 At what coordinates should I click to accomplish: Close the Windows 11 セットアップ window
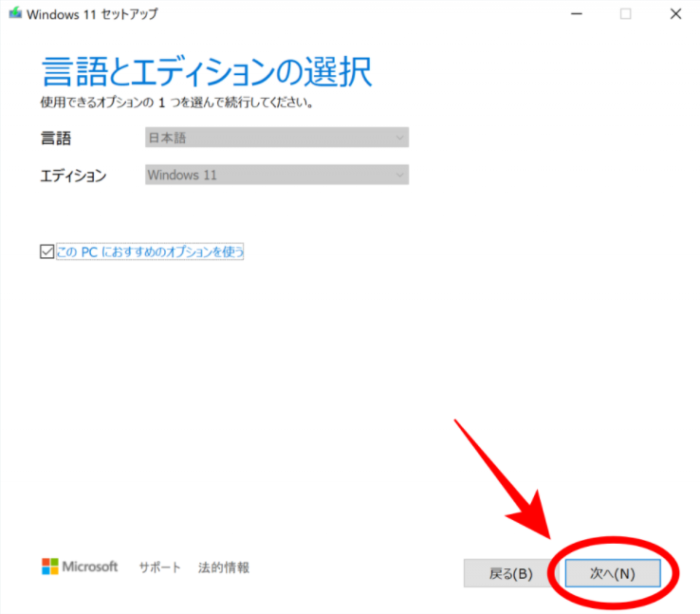point(675,14)
